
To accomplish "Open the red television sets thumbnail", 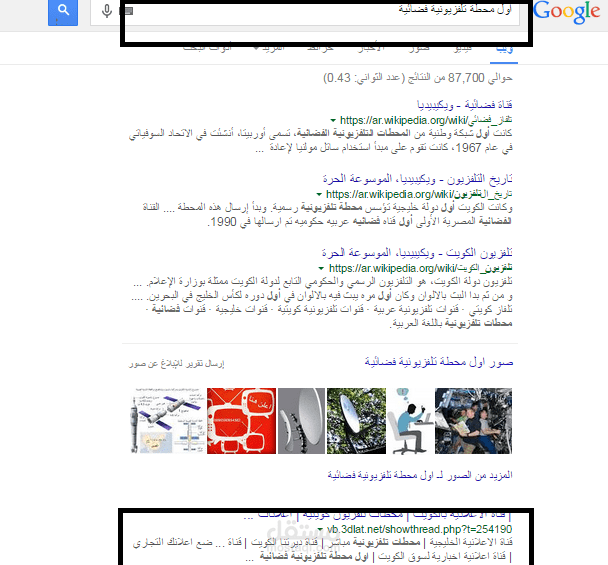I will click(x=241, y=421).
